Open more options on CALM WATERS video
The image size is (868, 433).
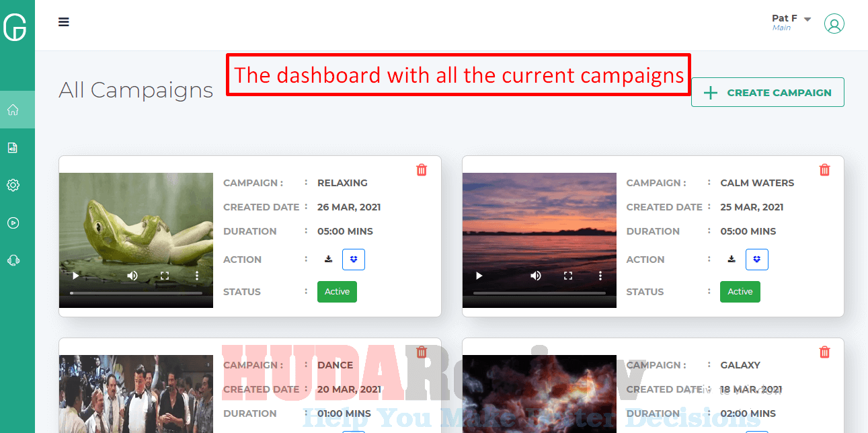(600, 276)
